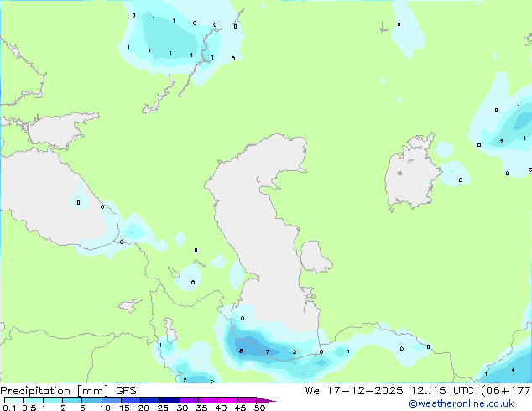Viewport: 532px width, 411px height.
Task: Click the '20' legend label
Action: 143,408
